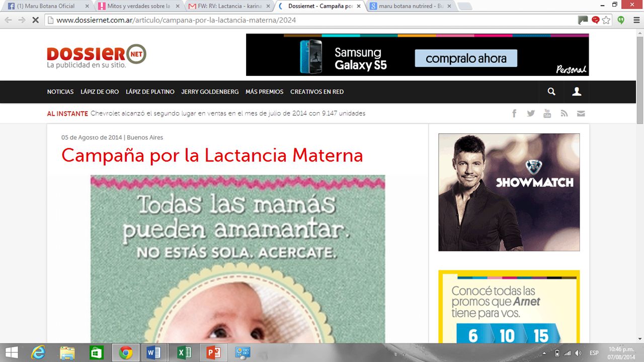Click the Campaña por la Lactancia Materna title
The image size is (644, 362).
point(212,155)
